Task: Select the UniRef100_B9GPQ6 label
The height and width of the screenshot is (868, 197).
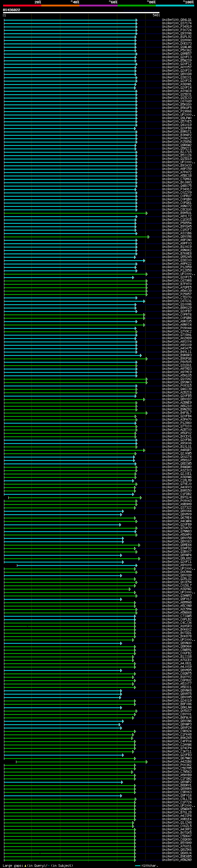Action: 177,358
